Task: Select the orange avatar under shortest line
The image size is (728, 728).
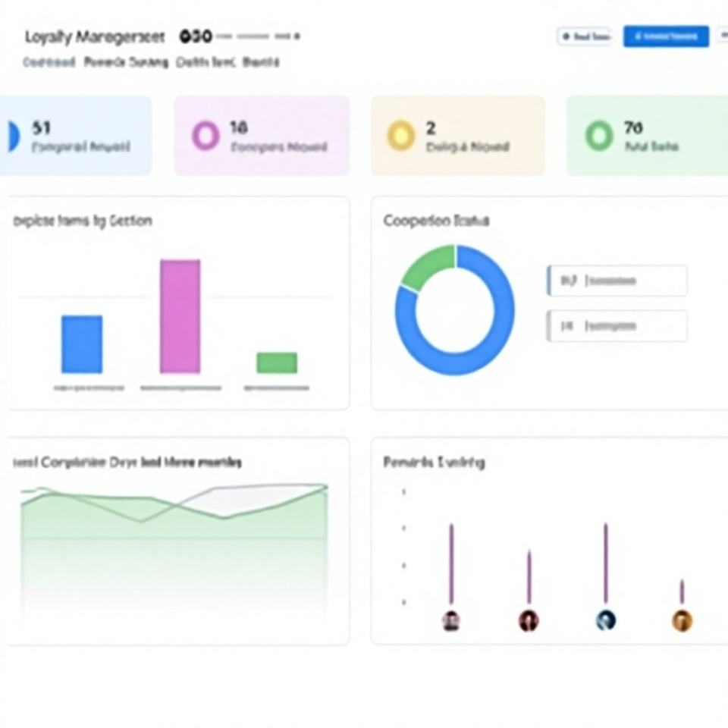Action: [x=682, y=621]
